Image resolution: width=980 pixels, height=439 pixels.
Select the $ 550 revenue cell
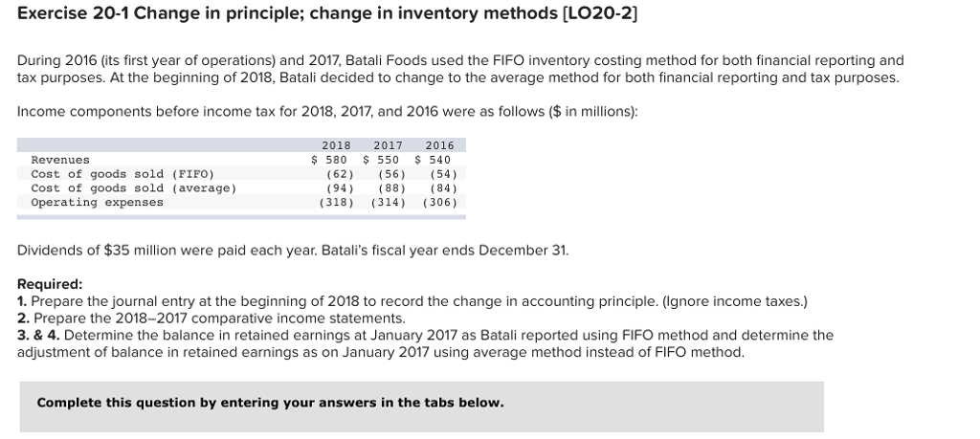pyautogui.click(x=381, y=160)
